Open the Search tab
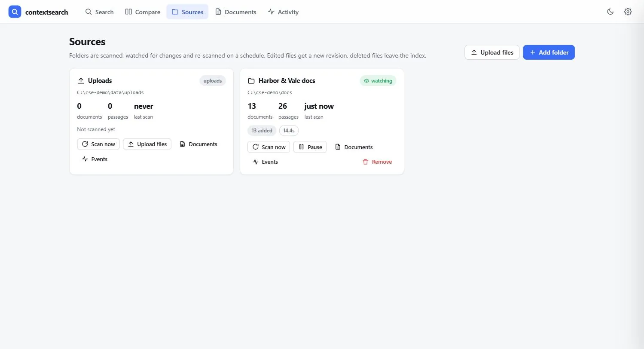644x349 pixels. pos(99,12)
